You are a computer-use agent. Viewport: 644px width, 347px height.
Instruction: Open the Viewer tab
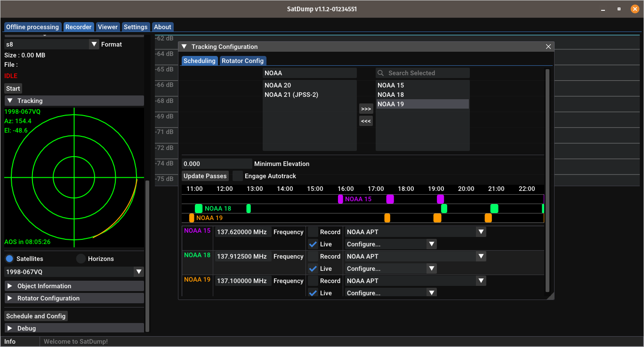coord(108,27)
